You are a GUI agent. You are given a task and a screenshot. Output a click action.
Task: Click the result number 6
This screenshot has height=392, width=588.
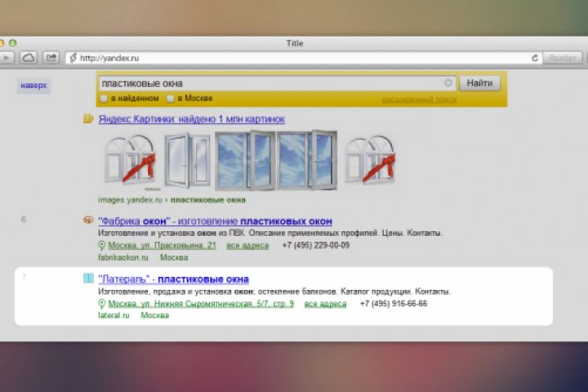click(x=23, y=219)
